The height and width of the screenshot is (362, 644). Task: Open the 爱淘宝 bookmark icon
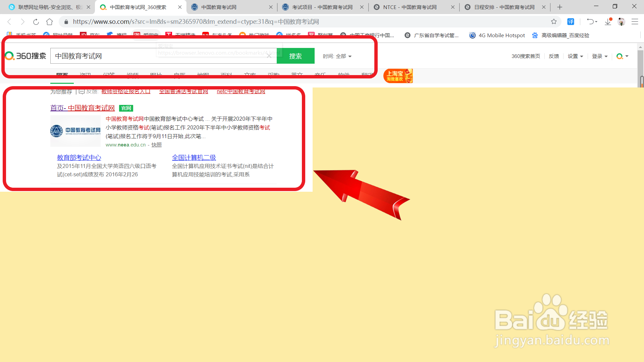pos(137,35)
